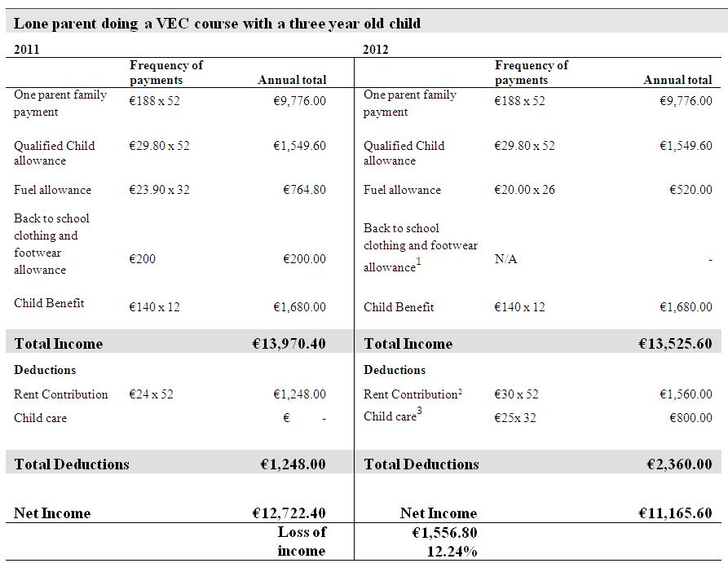
Task: Click the 2011 Rent Contribution frequency €24 x 52
Action: coord(152,394)
